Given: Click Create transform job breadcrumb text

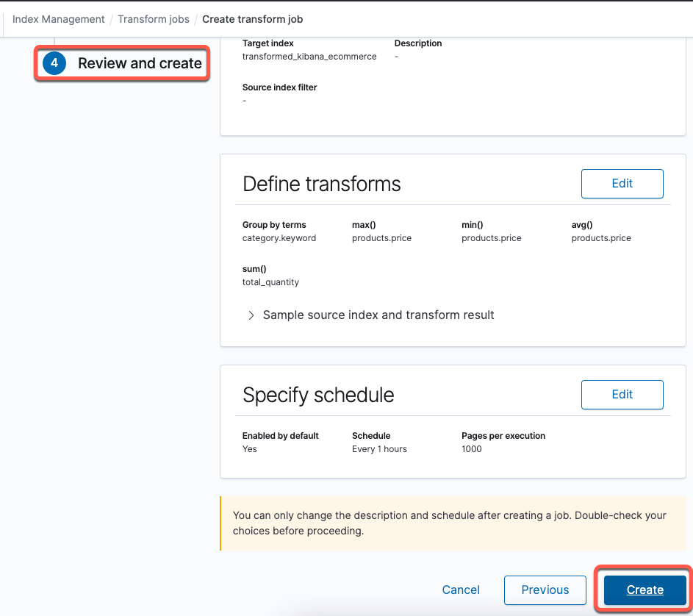Looking at the screenshot, I should pos(252,19).
